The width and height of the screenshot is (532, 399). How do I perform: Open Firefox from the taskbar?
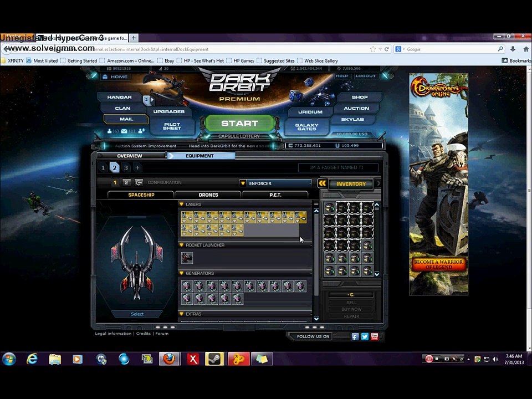coord(169,359)
